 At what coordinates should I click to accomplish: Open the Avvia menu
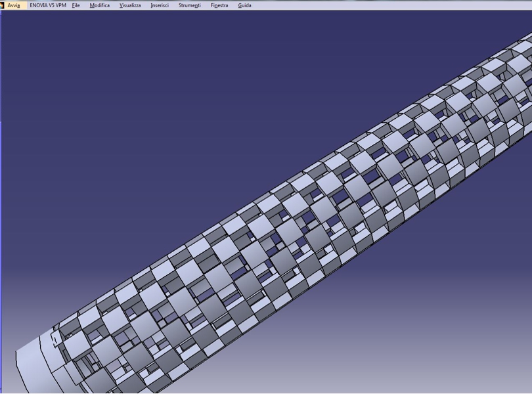coord(14,5)
